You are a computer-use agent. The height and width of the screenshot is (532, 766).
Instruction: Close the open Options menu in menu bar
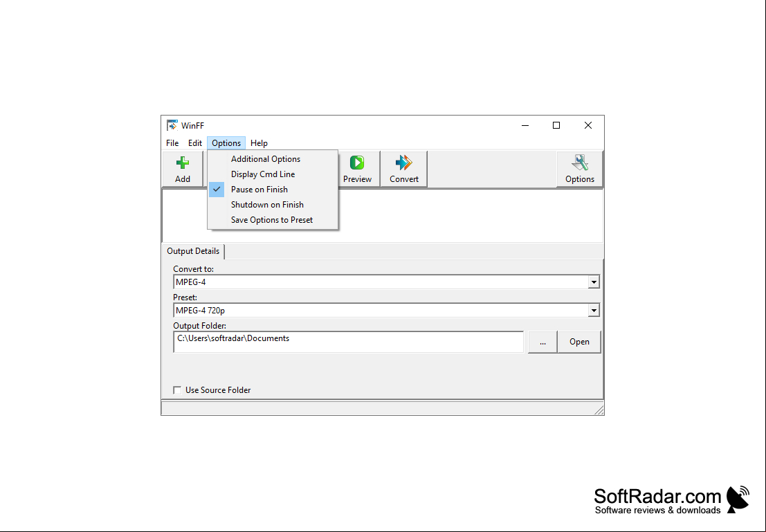coord(226,143)
